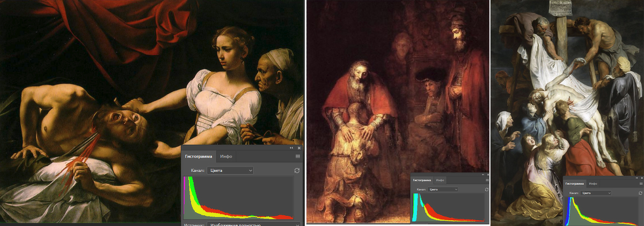This screenshot has width=644, height=226.
Task: Switch to the Инфо tab in the left panel
Action: [x=226, y=156]
